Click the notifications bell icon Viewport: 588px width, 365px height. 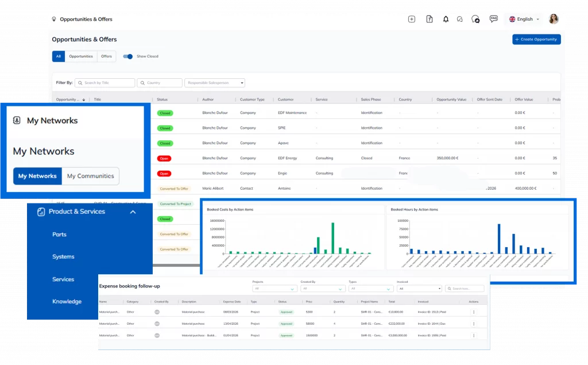click(x=446, y=19)
